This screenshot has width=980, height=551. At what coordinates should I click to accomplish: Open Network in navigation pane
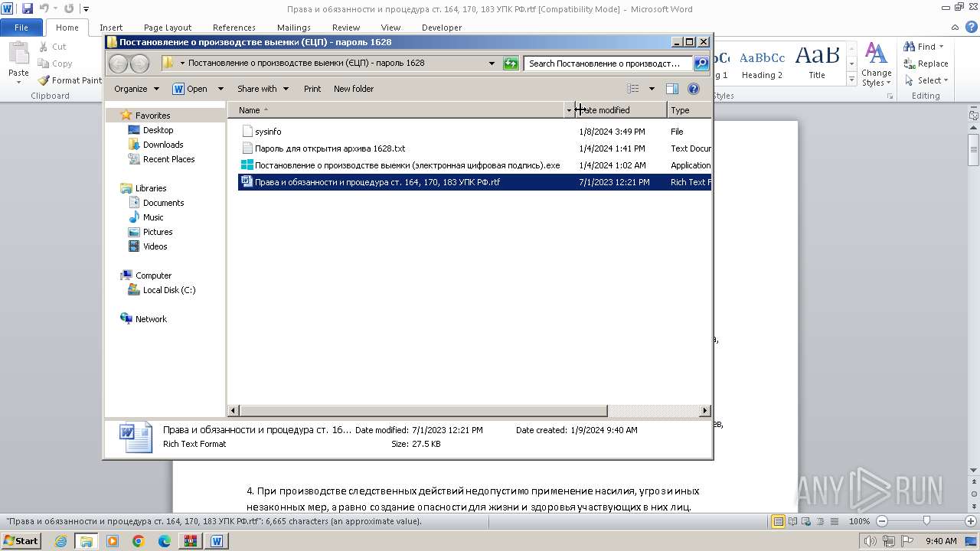150,319
